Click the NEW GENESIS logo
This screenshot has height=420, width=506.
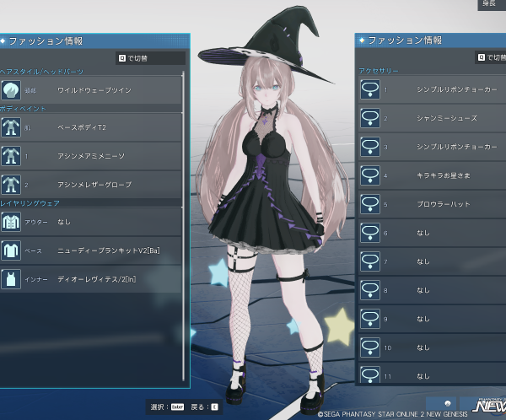[x=489, y=405]
